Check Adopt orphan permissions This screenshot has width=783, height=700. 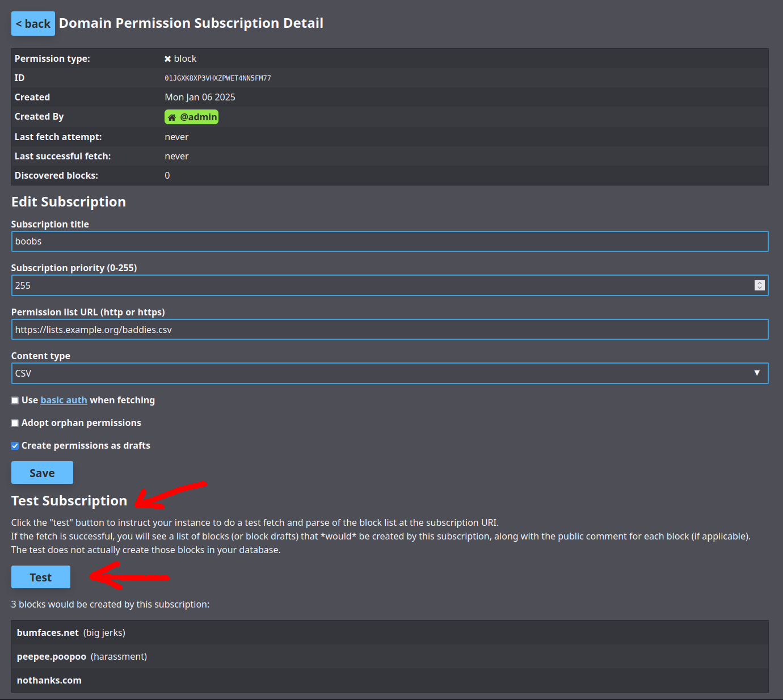[x=15, y=423]
